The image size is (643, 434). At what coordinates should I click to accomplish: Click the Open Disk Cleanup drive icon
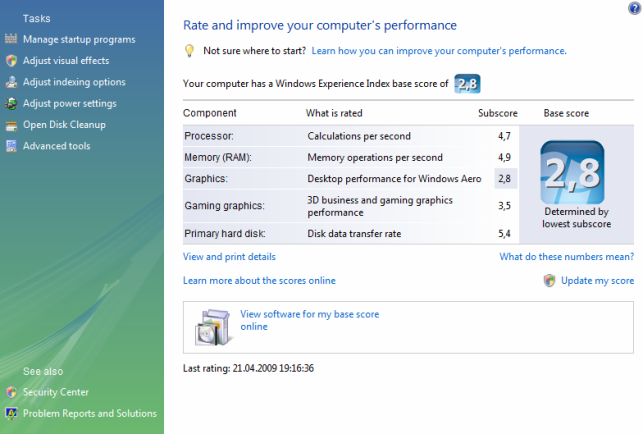11,125
